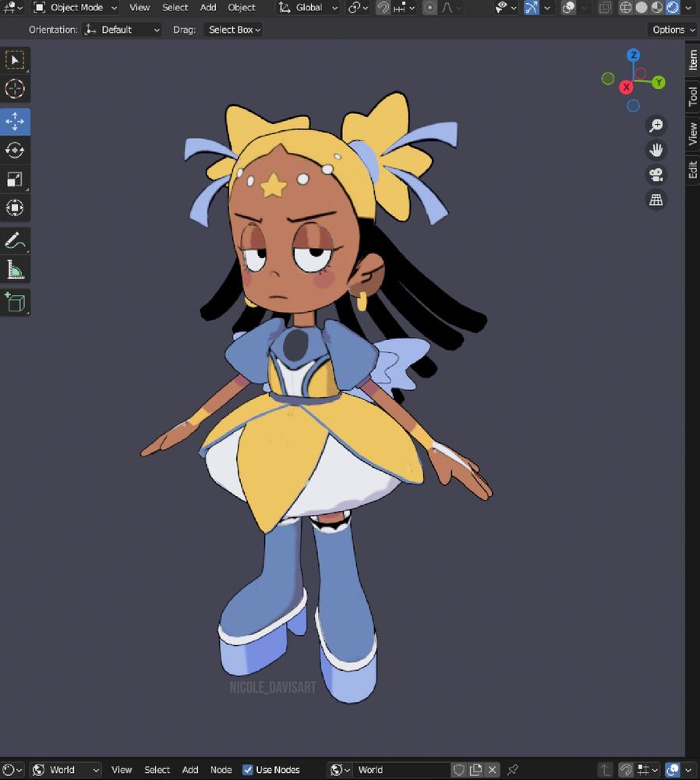
Task: Open the View menu in the 3D viewport header
Action: [140, 8]
